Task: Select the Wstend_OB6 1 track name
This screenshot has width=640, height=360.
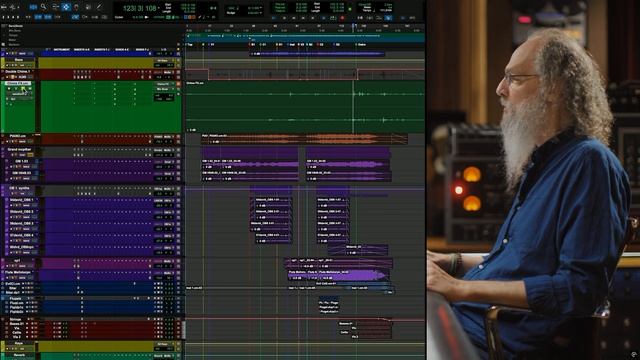Action: [21, 200]
